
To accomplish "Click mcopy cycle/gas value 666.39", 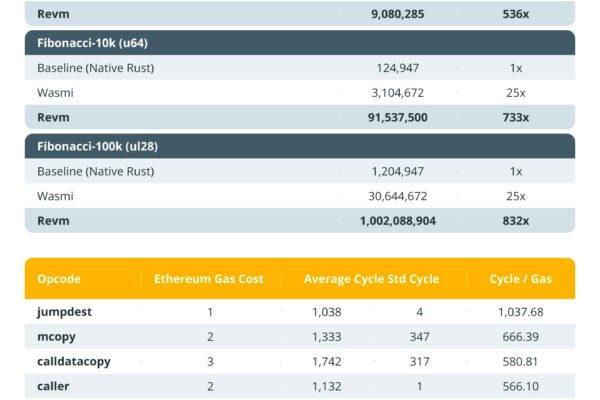I will [x=520, y=337].
